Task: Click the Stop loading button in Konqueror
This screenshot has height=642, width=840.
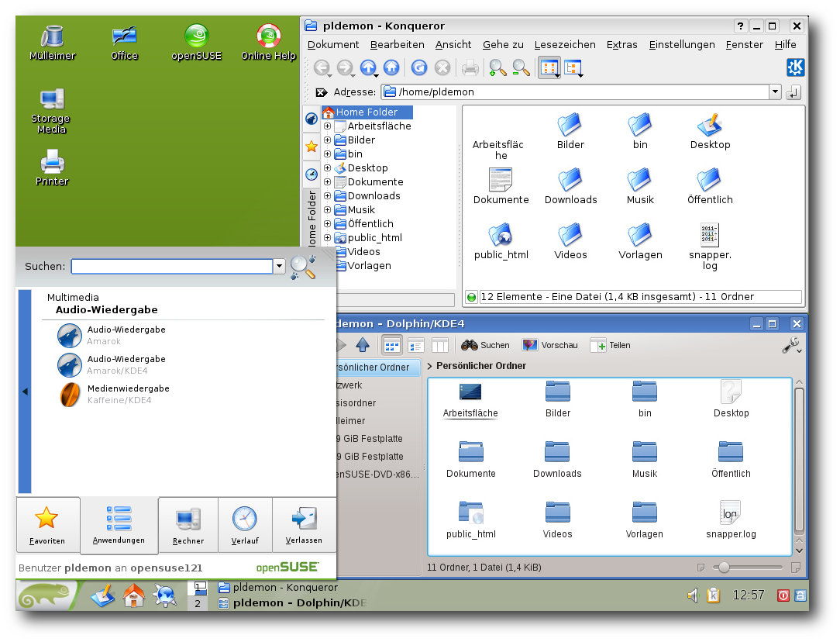Action: (442, 67)
